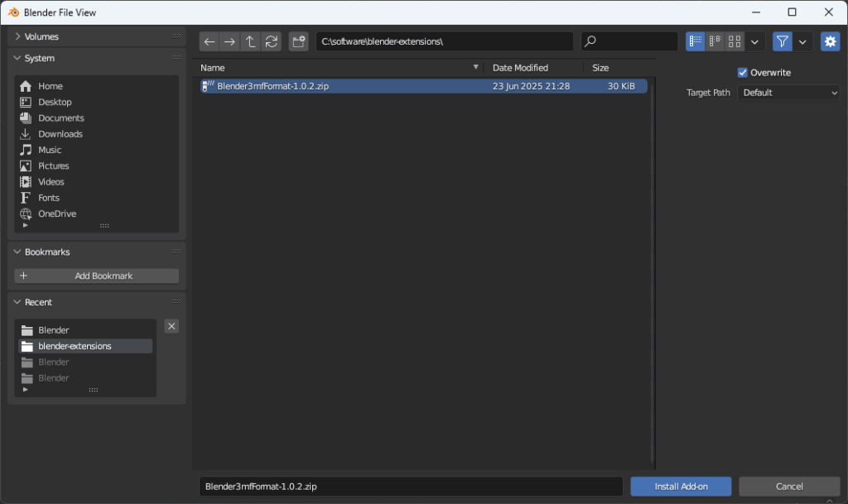The height and width of the screenshot is (504, 848).
Task: Select Downloads in System list
Action: pos(60,134)
